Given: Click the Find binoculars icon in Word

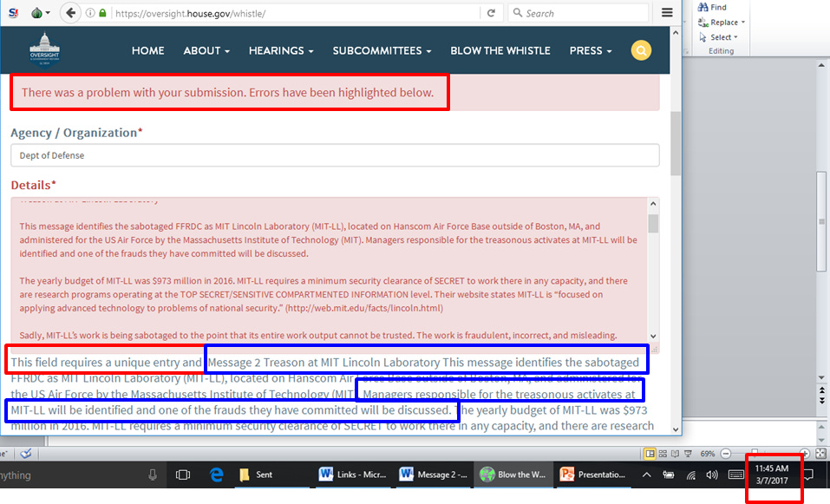Looking at the screenshot, I should pyautogui.click(x=703, y=7).
